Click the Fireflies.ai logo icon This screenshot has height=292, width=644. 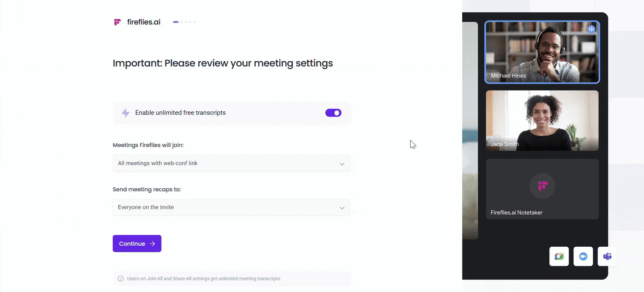point(117,22)
